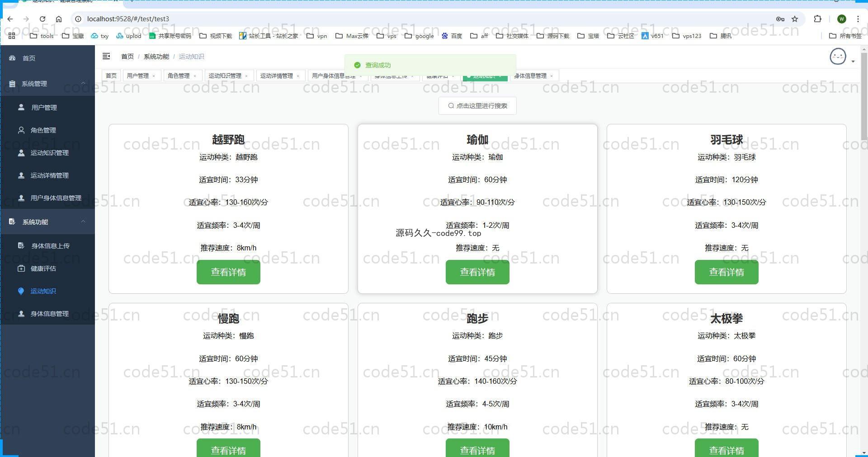The width and height of the screenshot is (868, 457).
Task: Open the google bookmark folder
Action: tap(419, 36)
